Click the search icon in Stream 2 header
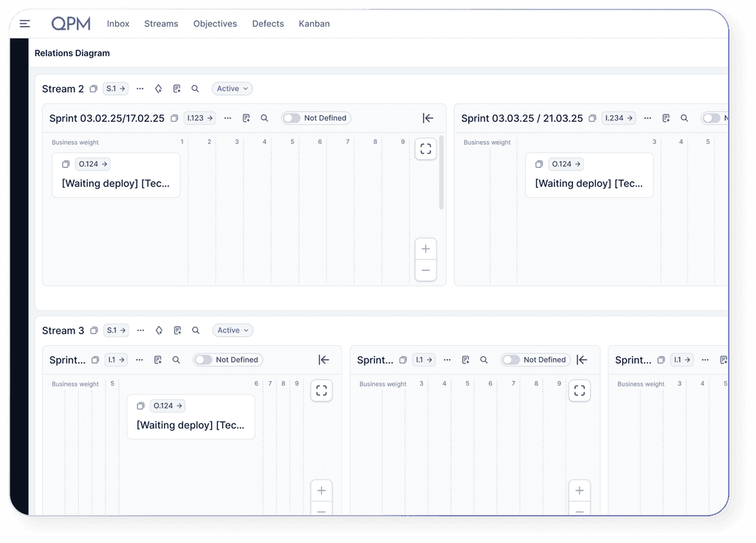 (x=195, y=89)
